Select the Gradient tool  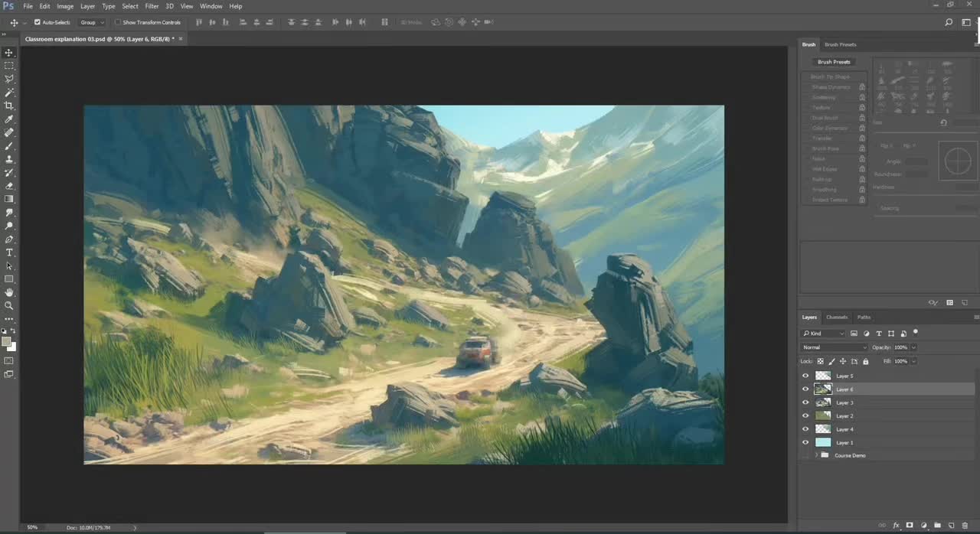point(9,199)
